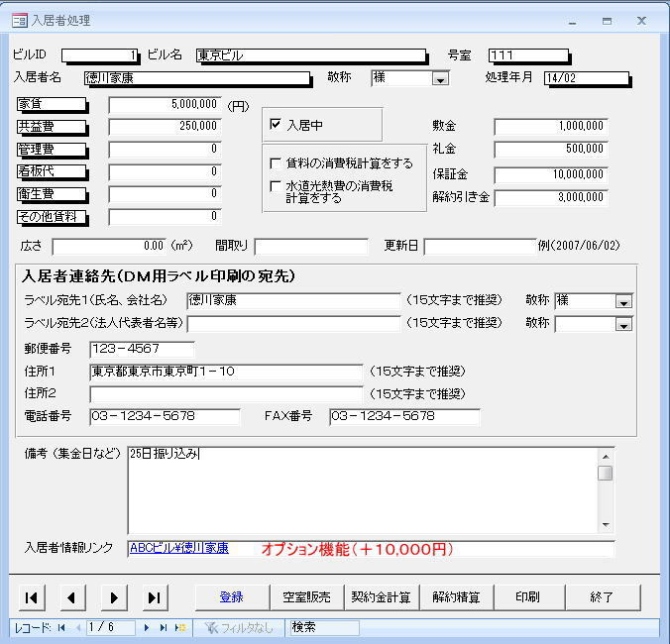
Task: Click first record icon in record status bar
Action: point(61,627)
